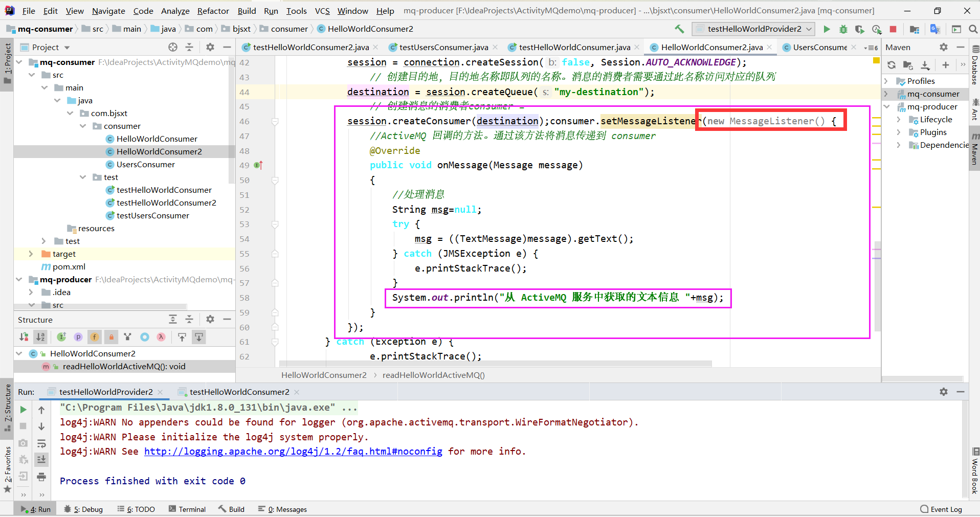Screen dimensions: 980x517
Task: Add a Maven project with the plus icon
Action: tap(946, 65)
